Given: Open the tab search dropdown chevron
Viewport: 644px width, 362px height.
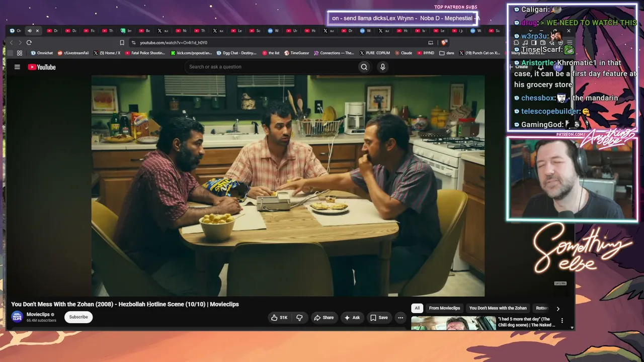Looking at the screenshot, I should (x=530, y=31).
